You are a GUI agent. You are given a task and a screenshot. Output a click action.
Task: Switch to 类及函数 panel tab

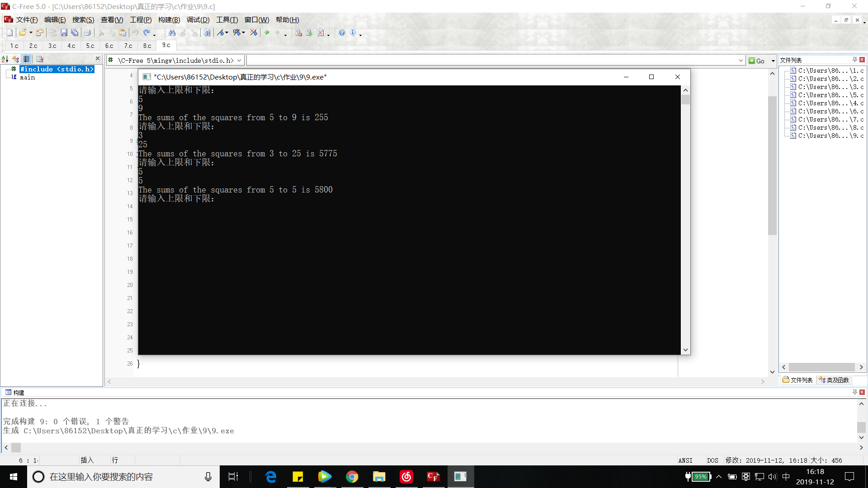tap(834, 380)
